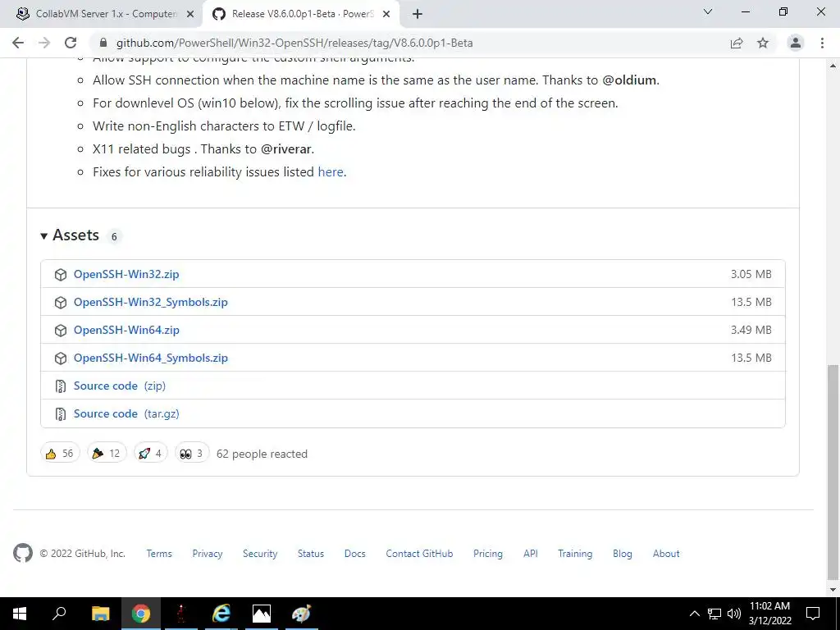Image resolution: width=840 pixels, height=630 pixels.
Task: Open the @riverar user mention
Action: [286, 149]
